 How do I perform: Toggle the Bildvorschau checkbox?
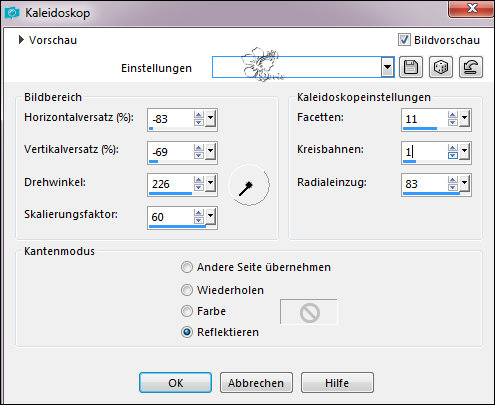click(404, 40)
